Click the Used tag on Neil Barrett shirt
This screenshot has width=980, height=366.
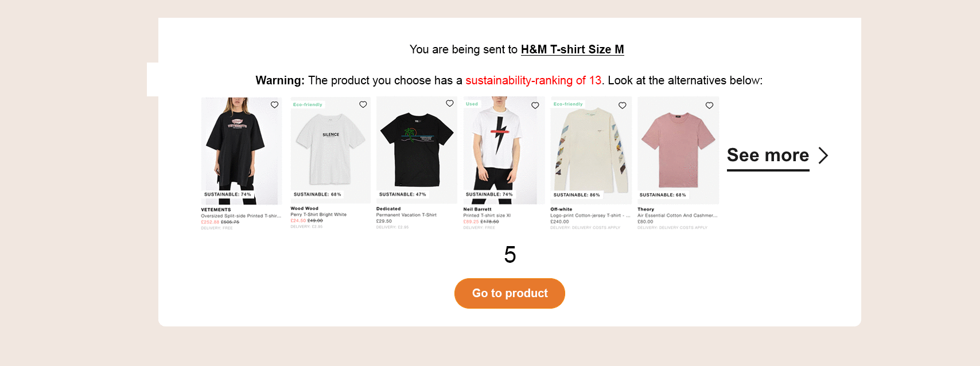(472, 104)
